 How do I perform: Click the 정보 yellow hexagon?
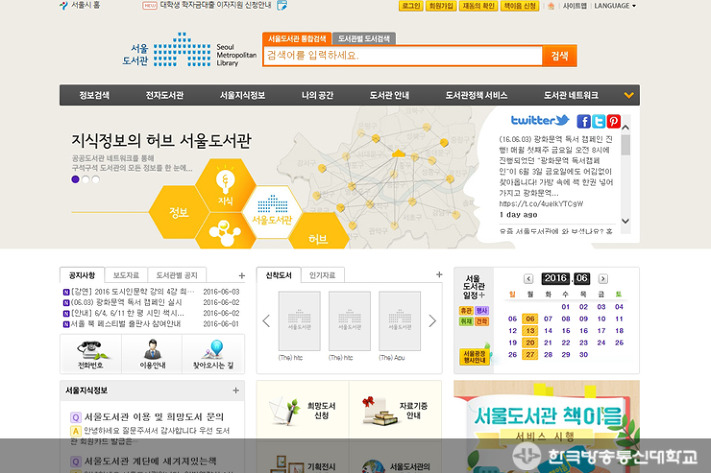[179, 212]
